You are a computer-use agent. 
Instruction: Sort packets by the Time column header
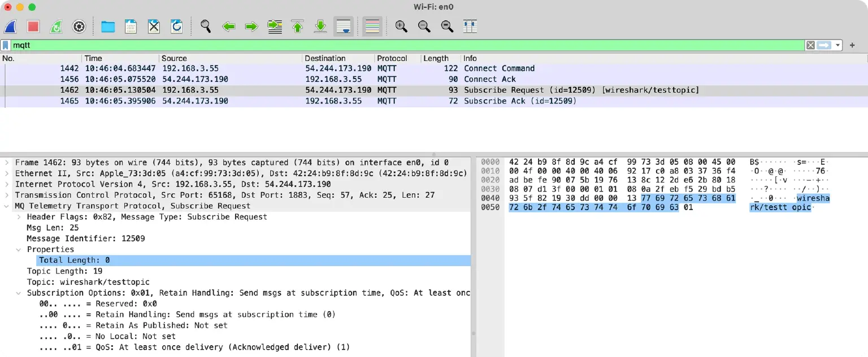(x=93, y=58)
